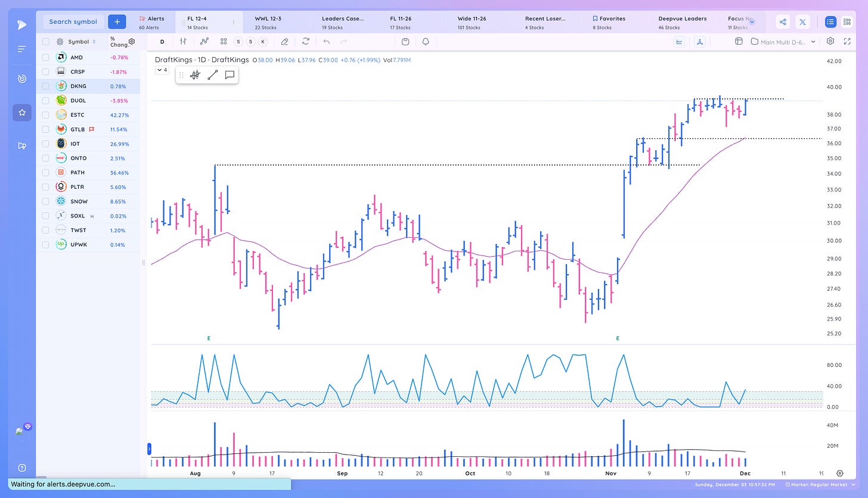The image size is (868, 498).
Task: Click the November earnings E marker
Action: coord(618,338)
